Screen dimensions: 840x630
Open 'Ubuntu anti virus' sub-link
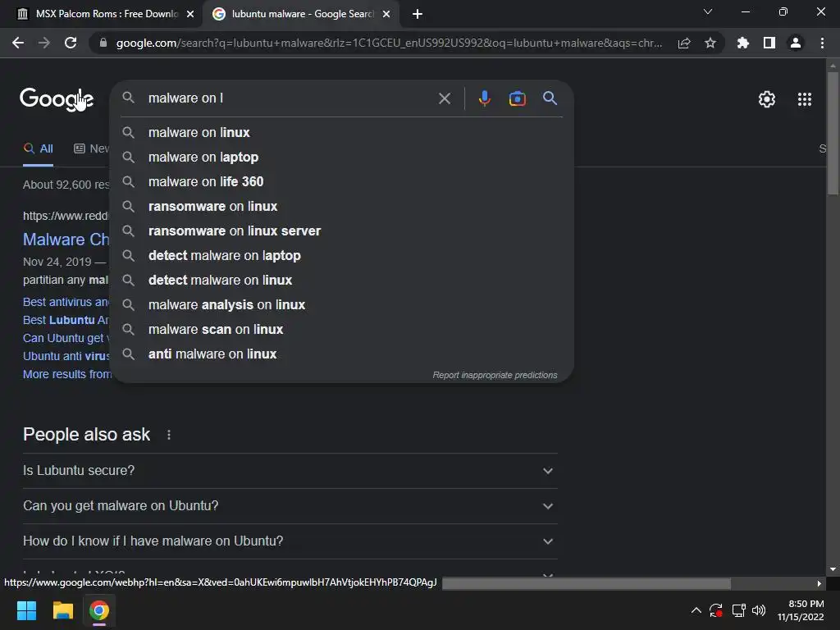(66, 356)
